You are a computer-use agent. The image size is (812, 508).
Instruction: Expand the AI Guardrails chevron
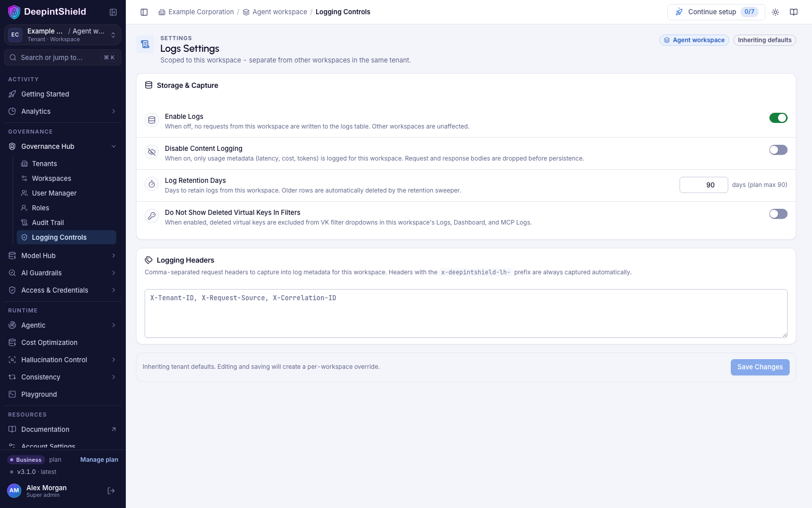pyautogui.click(x=114, y=273)
